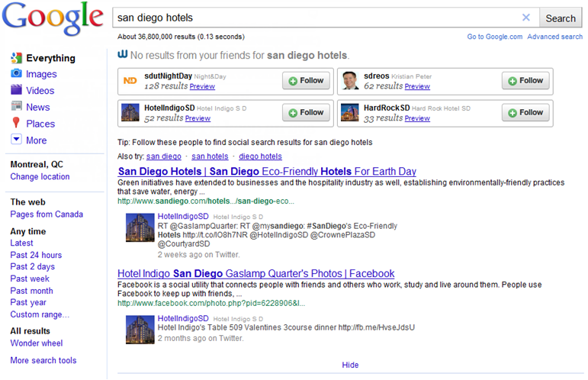Click hotel thumbnail beside Valentines tweet
588x380 pixels.
pos(140,330)
